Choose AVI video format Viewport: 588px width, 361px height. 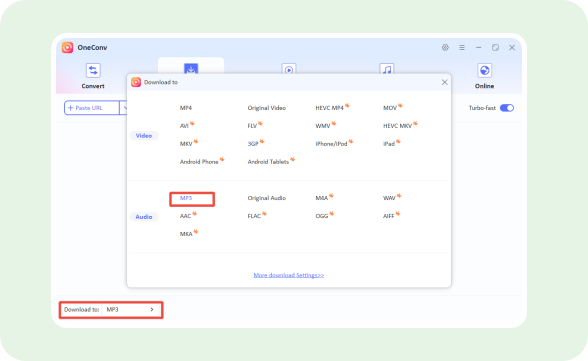(184, 126)
